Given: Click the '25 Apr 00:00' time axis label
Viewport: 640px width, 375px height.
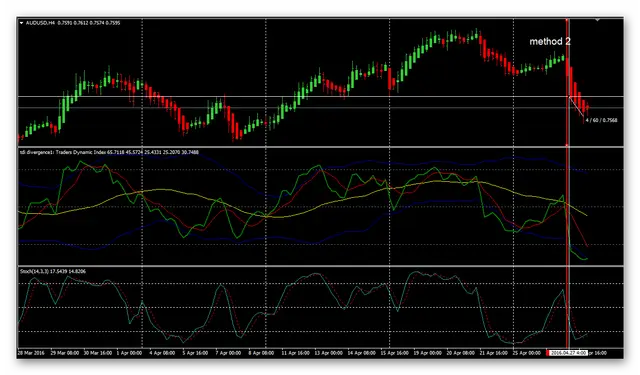Looking at the screenshot, I should tap(527, 353).
